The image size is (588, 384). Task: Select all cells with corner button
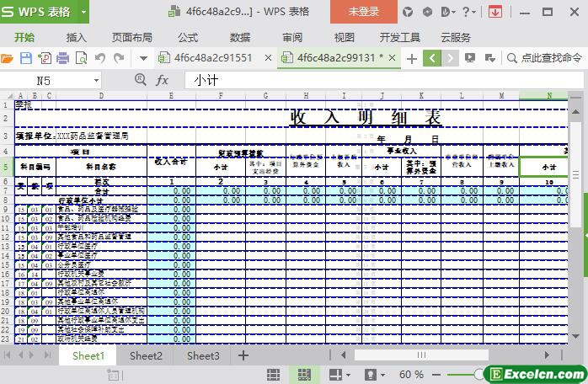click(9, 96)
